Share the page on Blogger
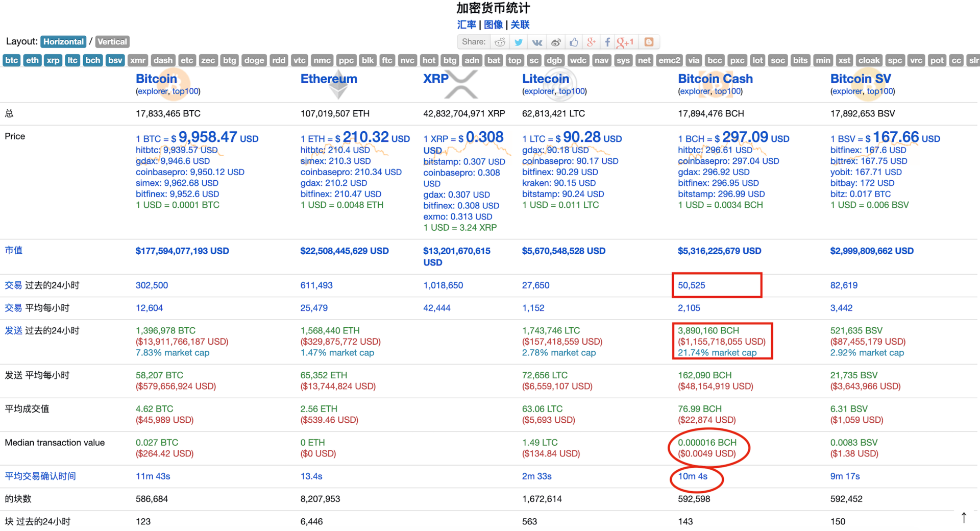980x531 pixels. [649, 42]
